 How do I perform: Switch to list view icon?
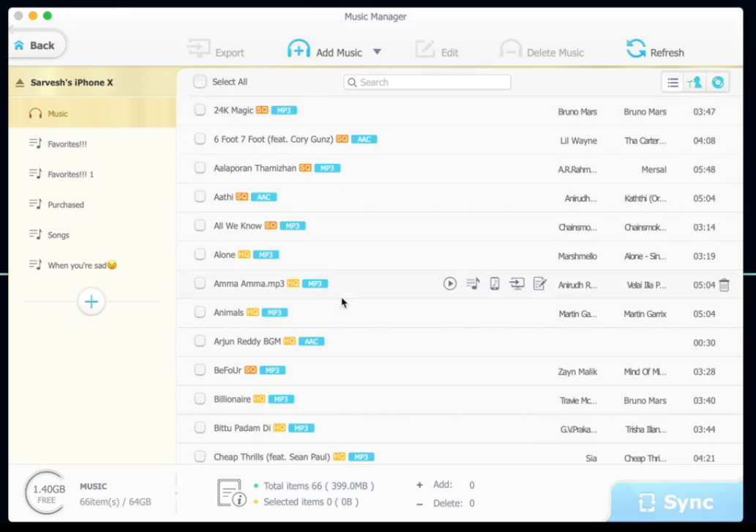pos(673,83)
